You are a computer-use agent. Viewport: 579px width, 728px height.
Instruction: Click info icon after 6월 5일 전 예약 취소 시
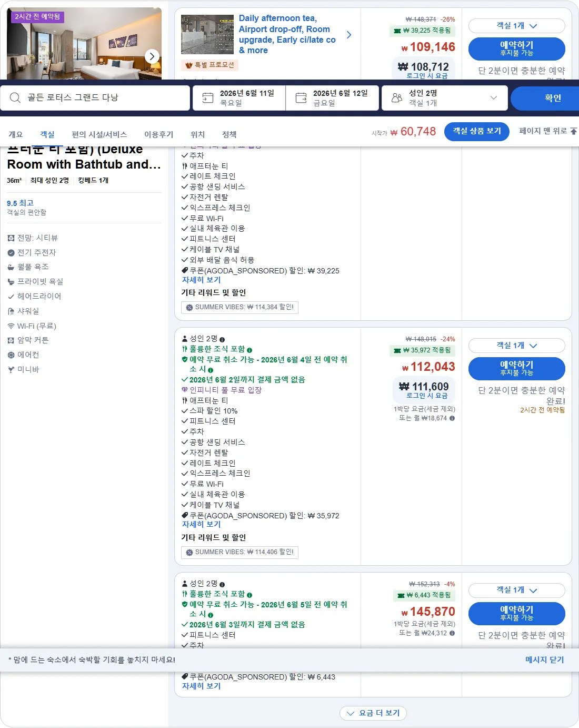click(x=211, y=615)
